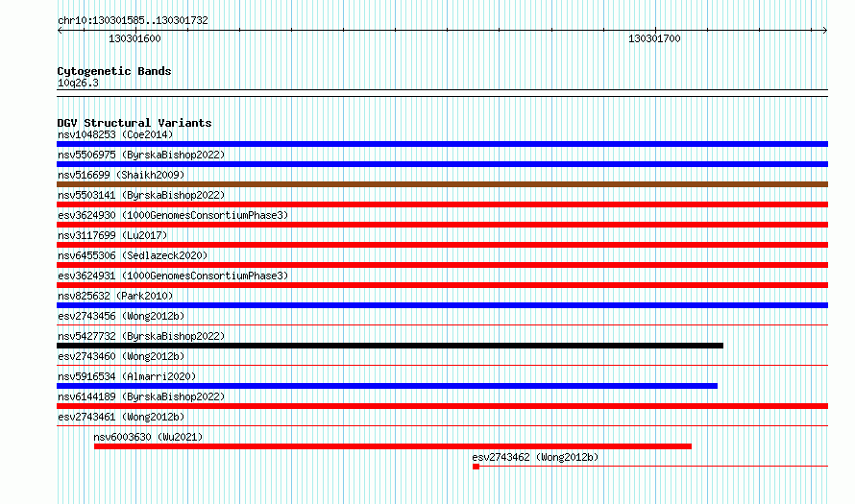Click the chr10:130301585..130301732 coordinate text
This screenshot has height=504, width=855.
[x=133, y=20]
